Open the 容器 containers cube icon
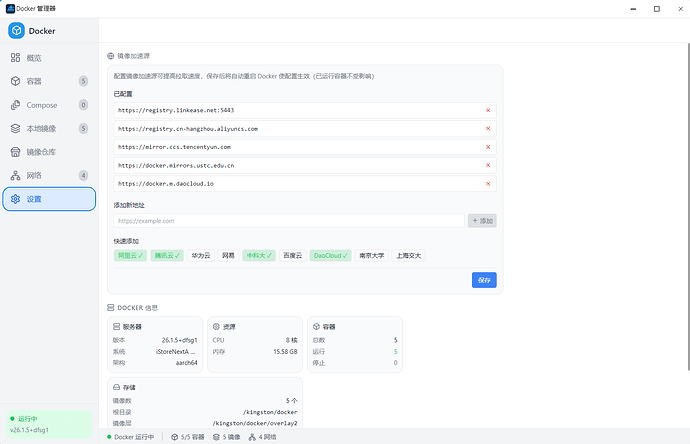Screen dimensions: 690x444 coord(15,81)
